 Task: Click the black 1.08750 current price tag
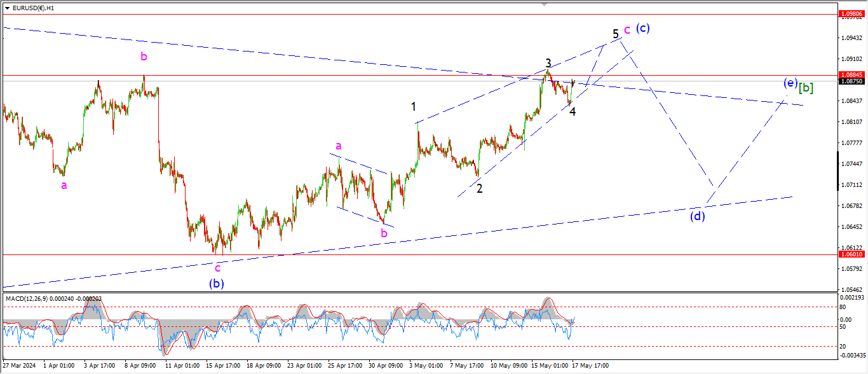[851, 81]
